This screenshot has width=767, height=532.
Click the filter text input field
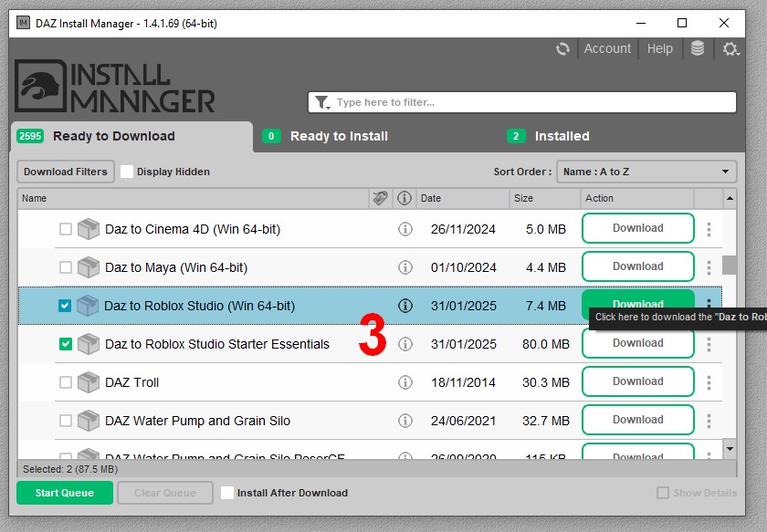522,102
